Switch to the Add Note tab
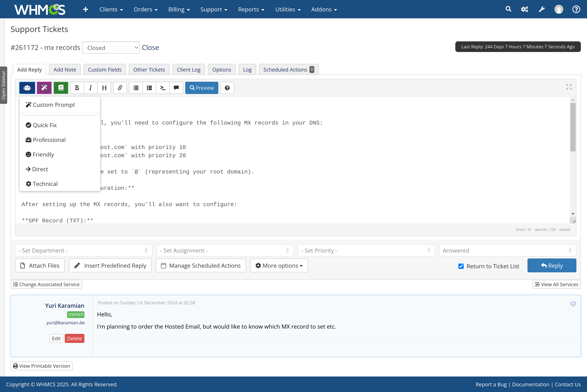This screenshot has width=587, height=392. pyautogui.click(x=65, y=70)
